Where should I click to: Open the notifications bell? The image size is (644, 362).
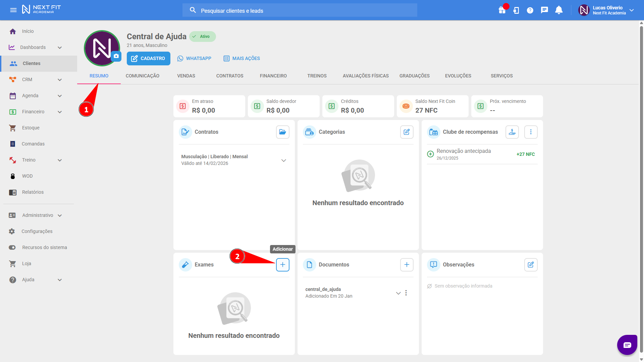point(558,10)
